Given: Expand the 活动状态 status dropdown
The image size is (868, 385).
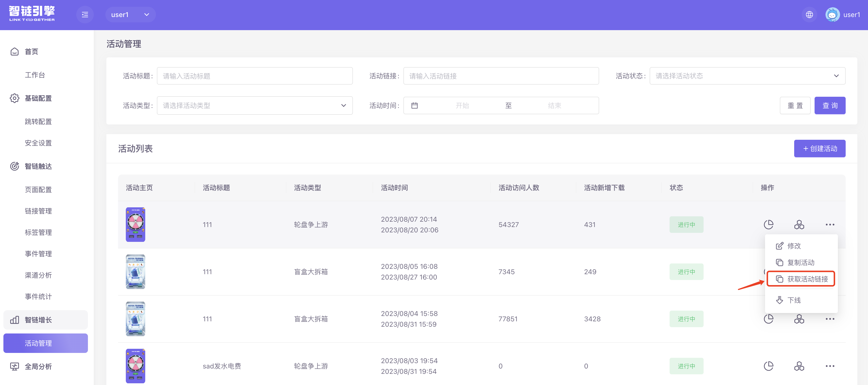Looking at the screenshot, I should click(747, 76).
